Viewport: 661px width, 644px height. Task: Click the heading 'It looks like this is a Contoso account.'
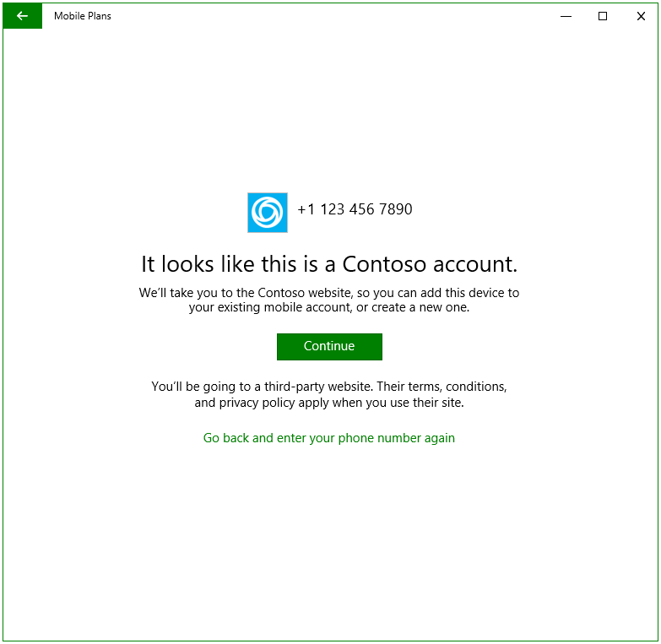[x=329, y=264]
